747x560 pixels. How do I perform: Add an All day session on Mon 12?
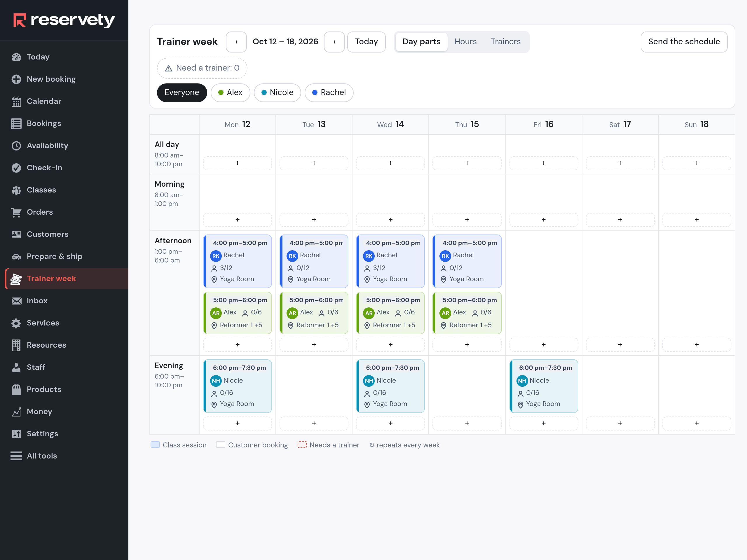click(238, 163)
